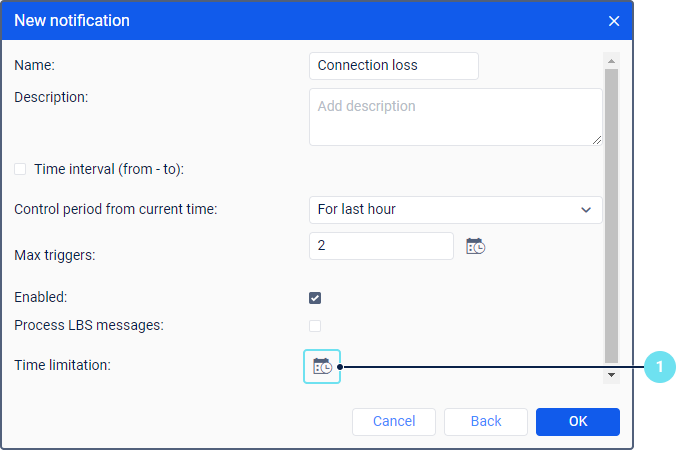The height and width of the screenshot is (450, 676).
Task: Open the Control period 'For last hour' dropdown
Action: [455, 210]
